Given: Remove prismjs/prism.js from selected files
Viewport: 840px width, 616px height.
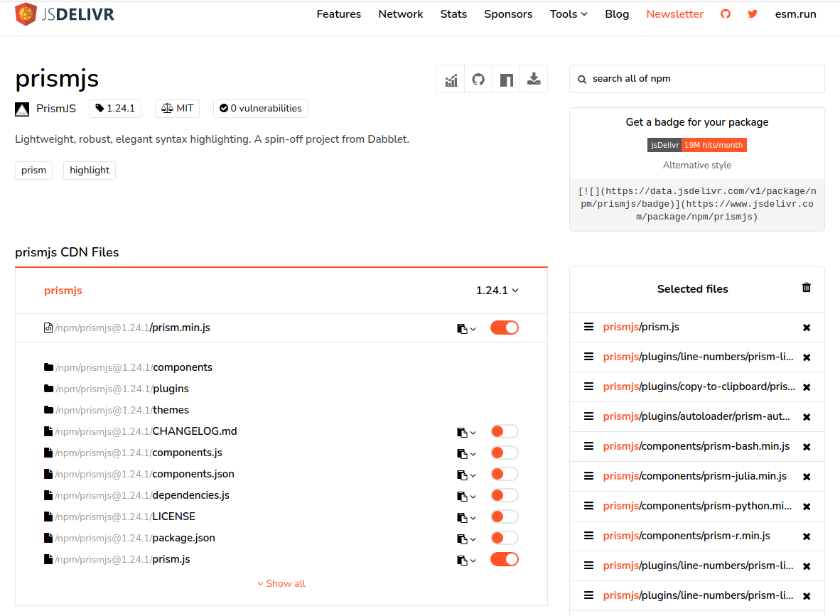Looking at the screenshot, I should pos(807,328).
